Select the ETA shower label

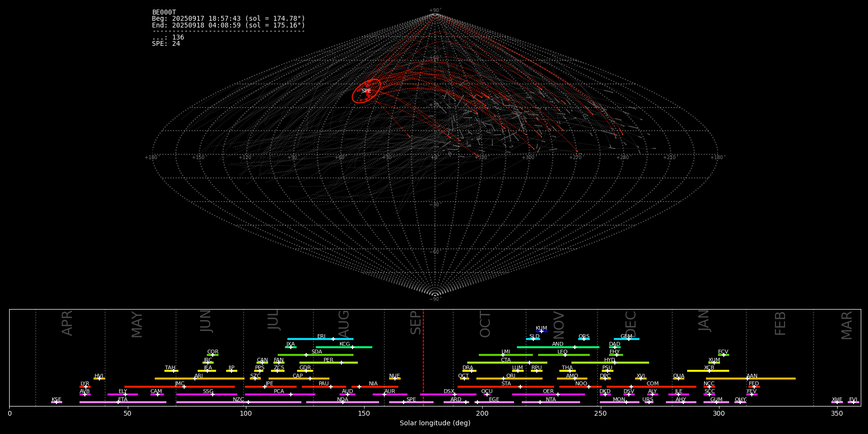[x=123, y=400]
